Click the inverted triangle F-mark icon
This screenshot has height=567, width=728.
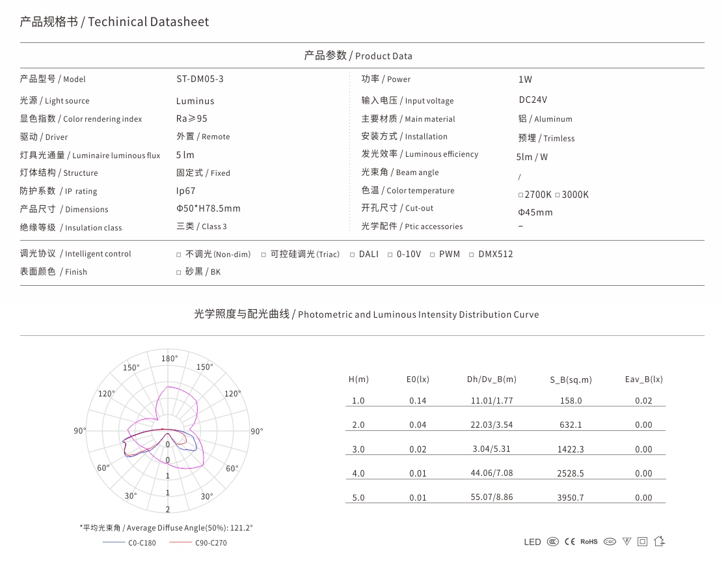click(627, 542)
